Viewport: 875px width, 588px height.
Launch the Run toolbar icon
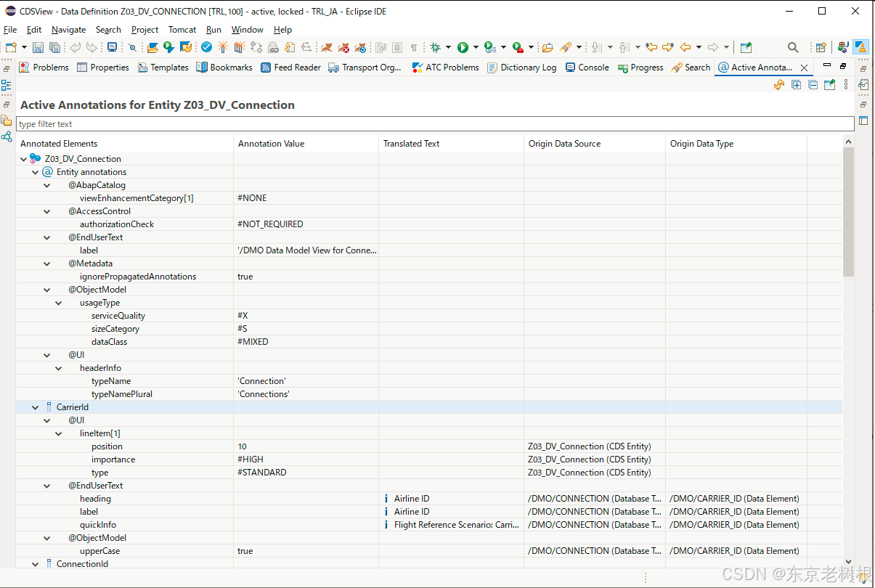coord(463,46)
